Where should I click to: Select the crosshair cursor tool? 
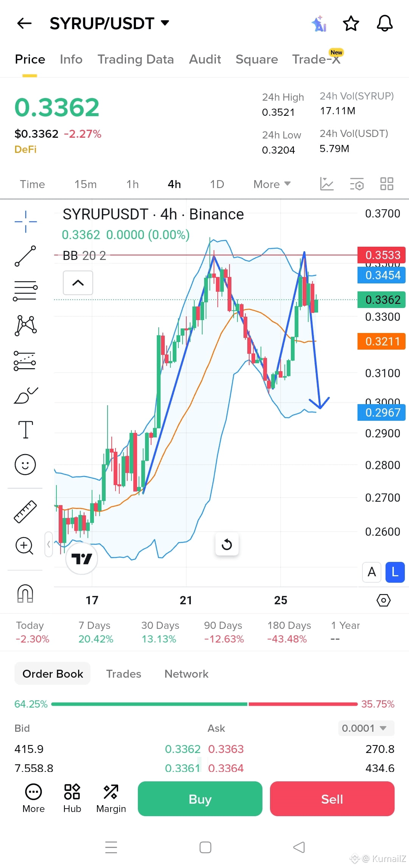pos(25,222)
